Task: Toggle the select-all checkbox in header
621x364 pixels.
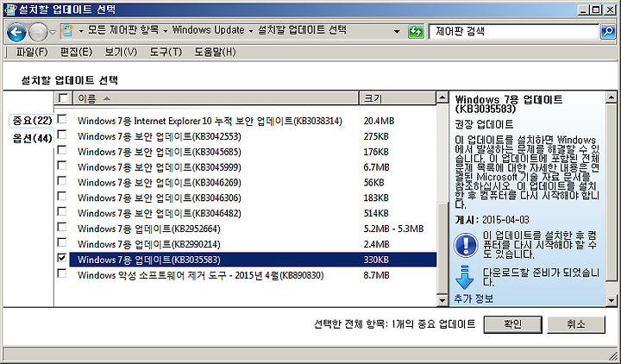Action: click(x=63, y=97)
